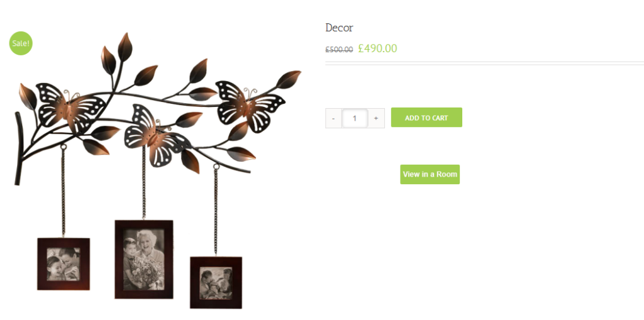The width and height of the screenshot is (644, 320).
Task: Click the left butterfly on the branch
Action: tap(70, 108)
